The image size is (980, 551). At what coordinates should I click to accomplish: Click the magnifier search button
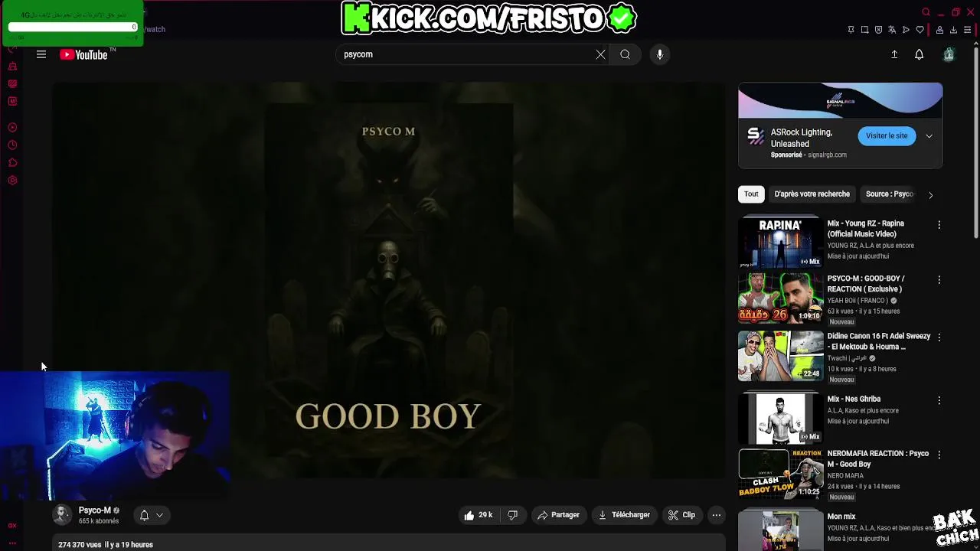coord(625,54)
